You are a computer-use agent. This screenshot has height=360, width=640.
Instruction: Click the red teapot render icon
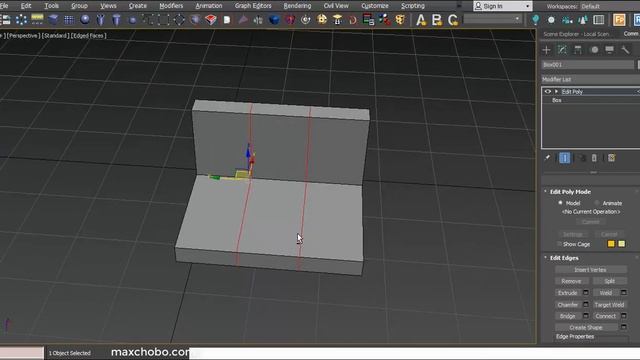coord(290,20)
